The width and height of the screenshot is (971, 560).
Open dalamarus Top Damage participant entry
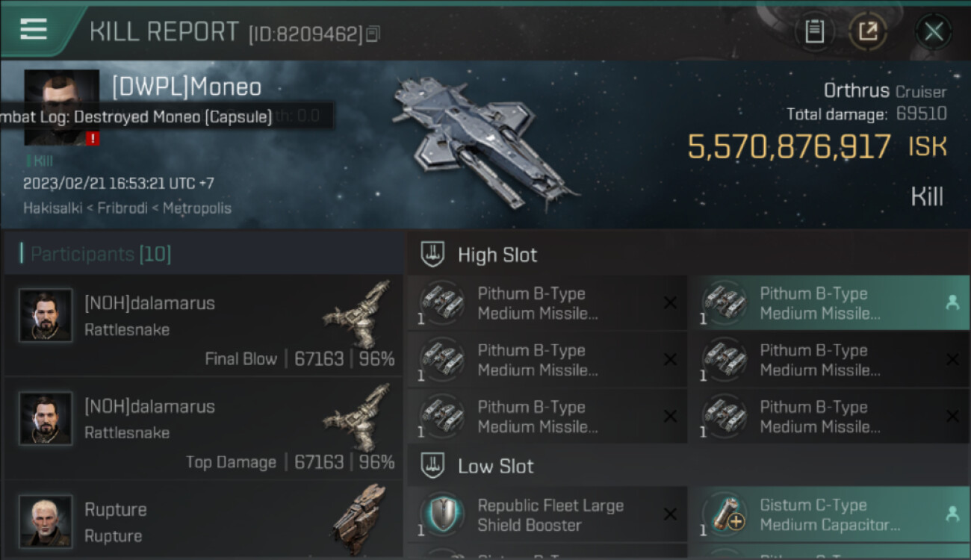[x=204, y=429]
